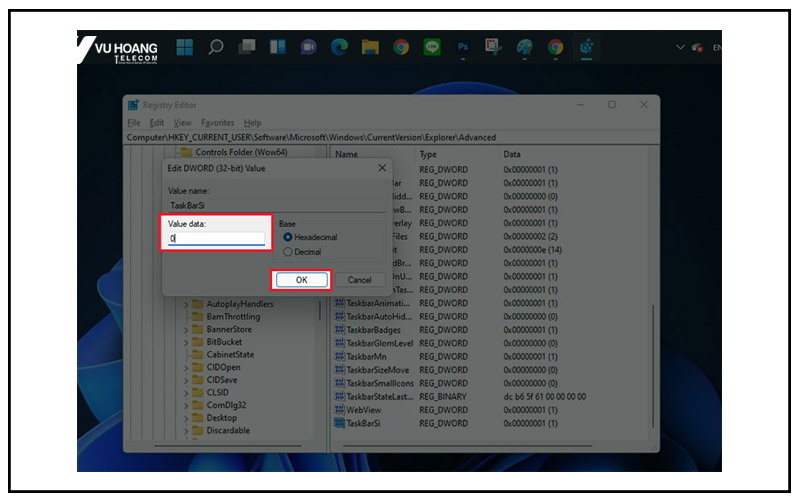The width and height of the screenshot is (800, 500).
Task: Select the TaskbarStateLast... binary value icon
Action: coord(339,396)
